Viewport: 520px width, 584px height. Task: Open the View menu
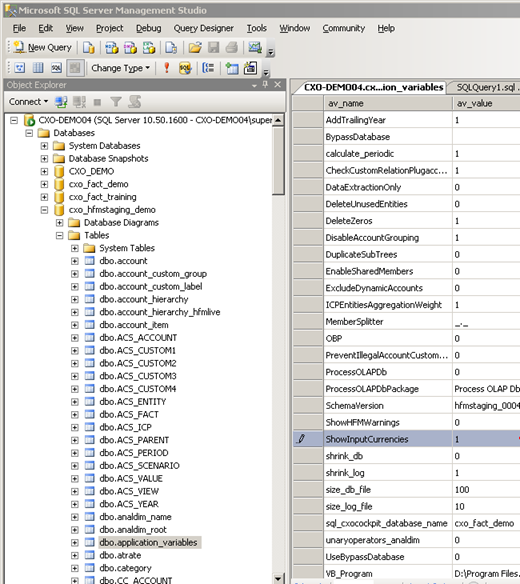pos(74,28)
